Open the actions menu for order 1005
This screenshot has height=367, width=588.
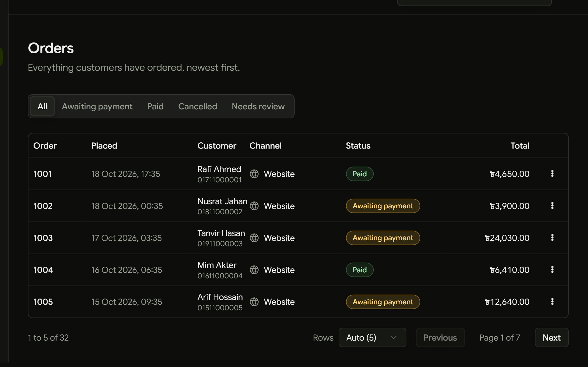552,302
